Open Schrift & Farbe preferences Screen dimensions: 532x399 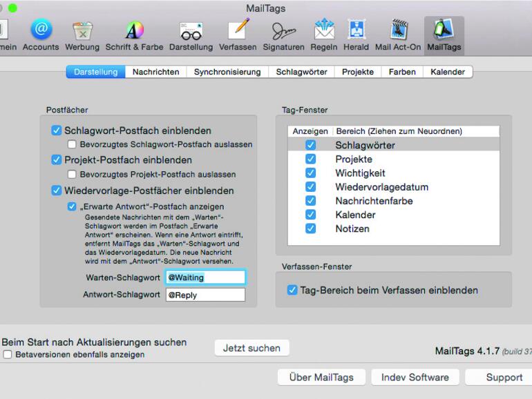pyautogui.click(x=134, y=36)
